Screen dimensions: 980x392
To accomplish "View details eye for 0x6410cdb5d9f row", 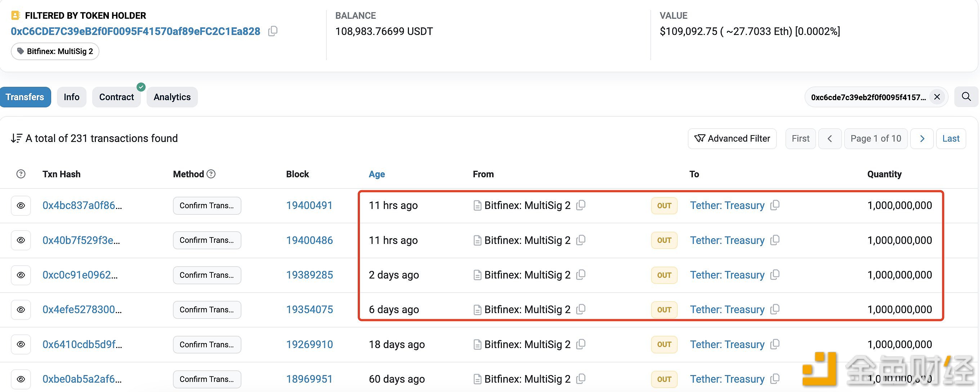I will [x=21, y=344].
